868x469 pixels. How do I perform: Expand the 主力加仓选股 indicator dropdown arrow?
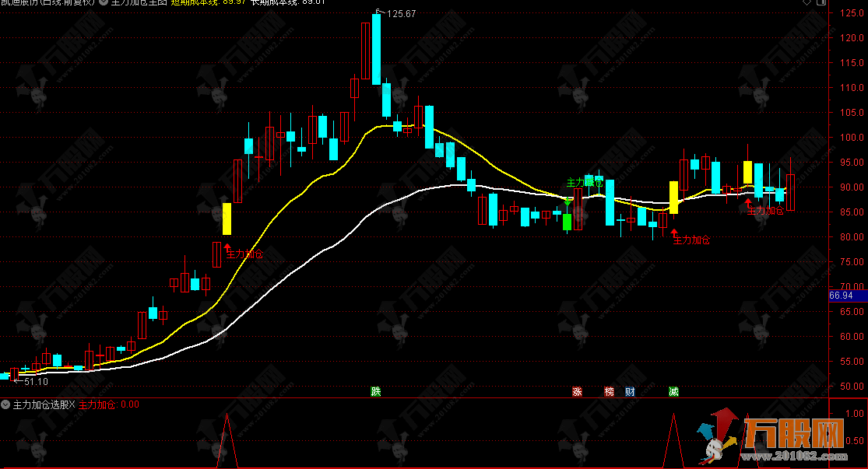pyautogui.click(x=6, y=404)
